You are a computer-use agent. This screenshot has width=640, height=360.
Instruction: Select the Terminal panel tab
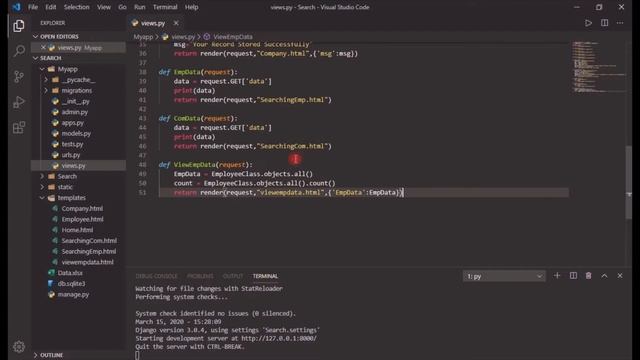(x=265, y=276)
